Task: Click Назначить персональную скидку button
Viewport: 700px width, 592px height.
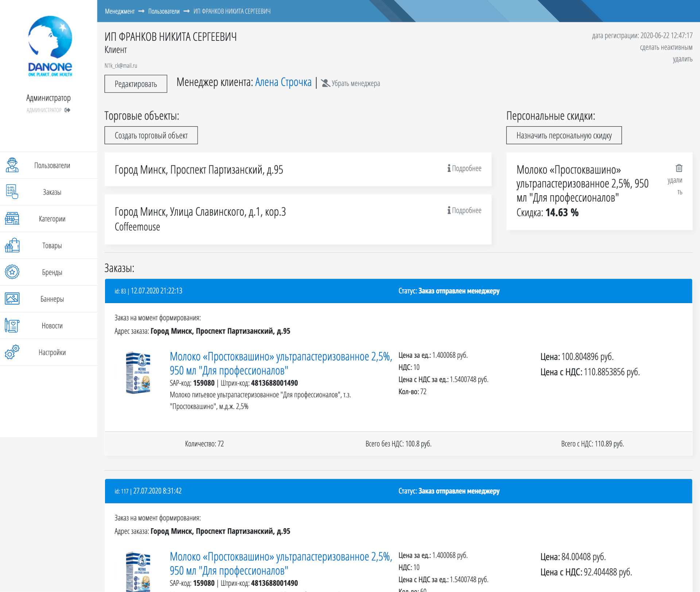Action: tap(564, 135)
